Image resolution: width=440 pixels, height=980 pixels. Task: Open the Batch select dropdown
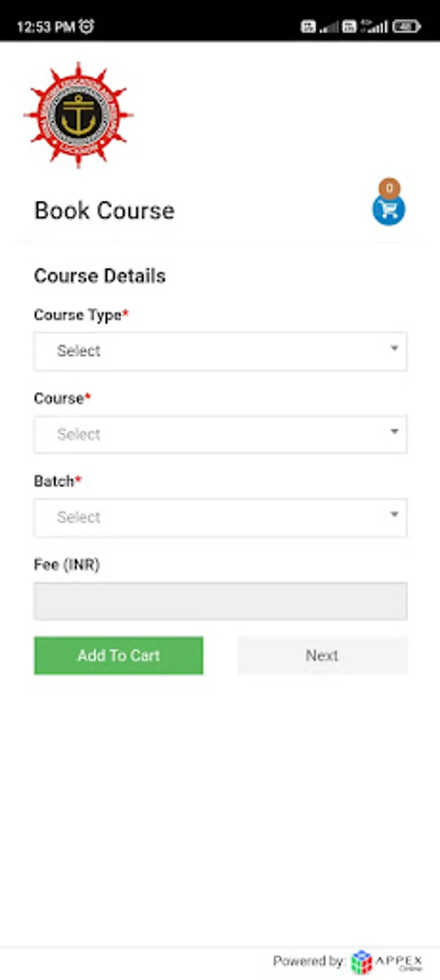coord(220,518)
